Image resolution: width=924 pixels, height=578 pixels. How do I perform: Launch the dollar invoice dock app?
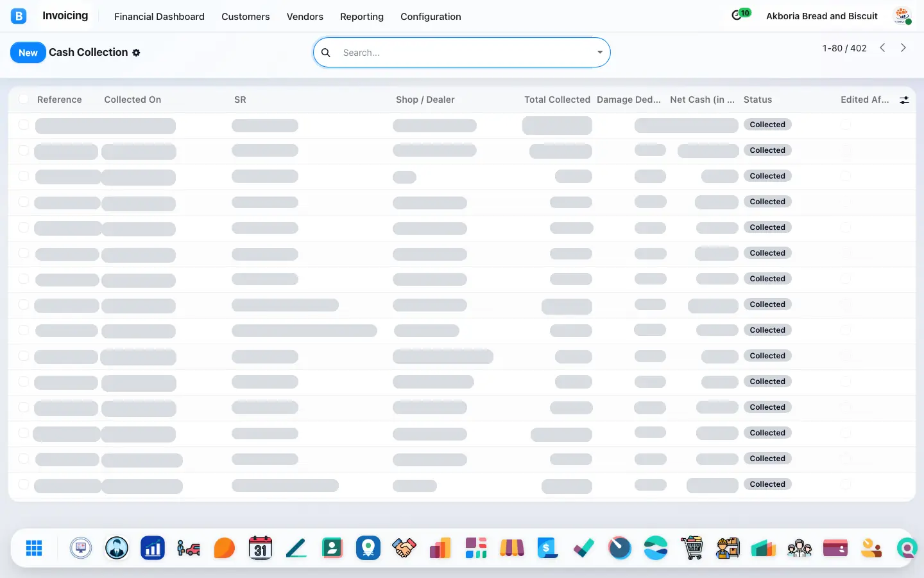tap(547, 548)
